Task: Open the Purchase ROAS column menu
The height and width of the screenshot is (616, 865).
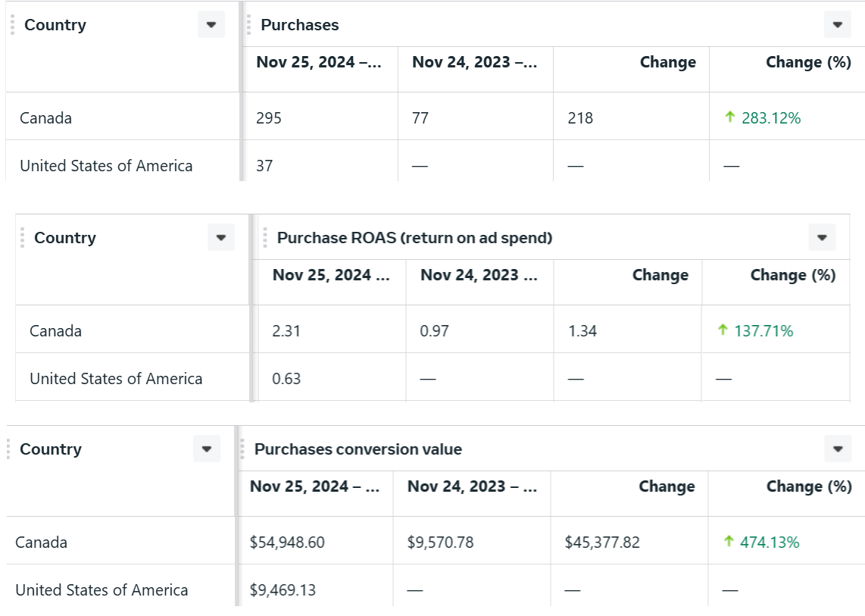Action: [x=821, y=237]
